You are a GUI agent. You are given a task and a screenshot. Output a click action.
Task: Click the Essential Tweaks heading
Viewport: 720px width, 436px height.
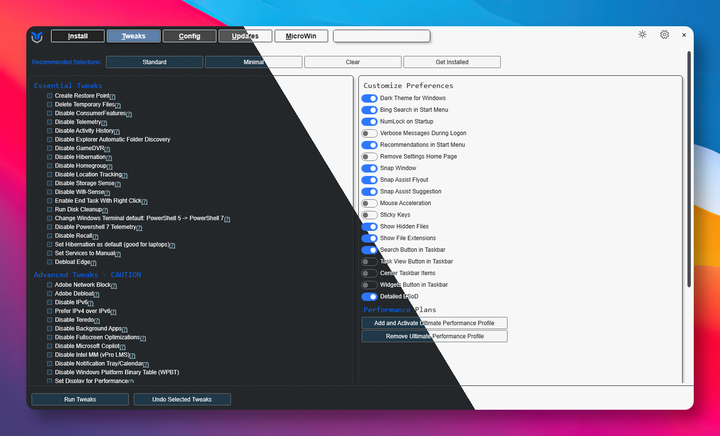pyautogui.click(x=68, y=85)
